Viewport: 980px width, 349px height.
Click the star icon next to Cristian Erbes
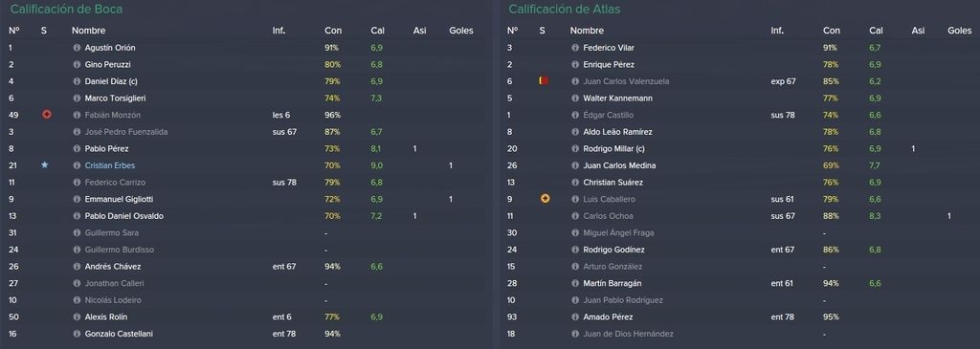pos(44,164)
